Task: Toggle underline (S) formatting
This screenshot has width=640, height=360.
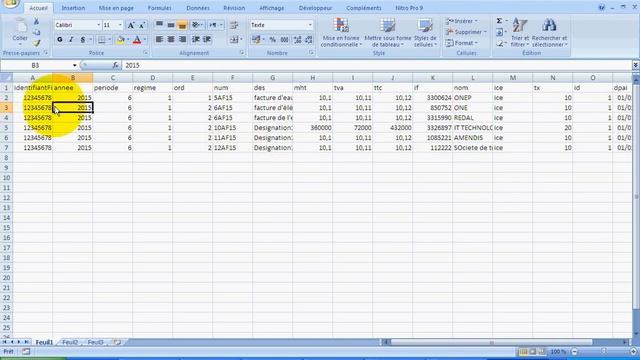Action: tap(83, 40)
